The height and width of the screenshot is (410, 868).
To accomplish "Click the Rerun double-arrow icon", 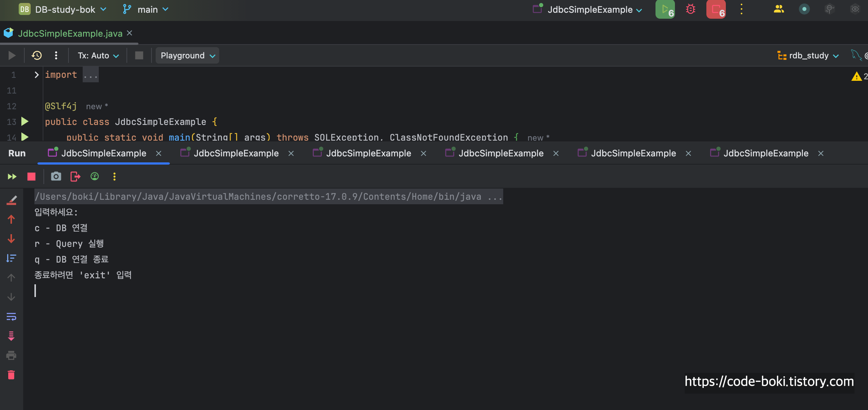I will pyautogui.click(x=12, y=177).
